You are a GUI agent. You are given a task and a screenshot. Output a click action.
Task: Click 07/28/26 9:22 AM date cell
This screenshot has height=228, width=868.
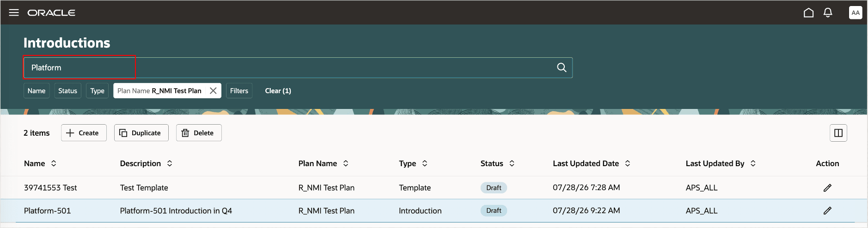click(x=587, y=211)
